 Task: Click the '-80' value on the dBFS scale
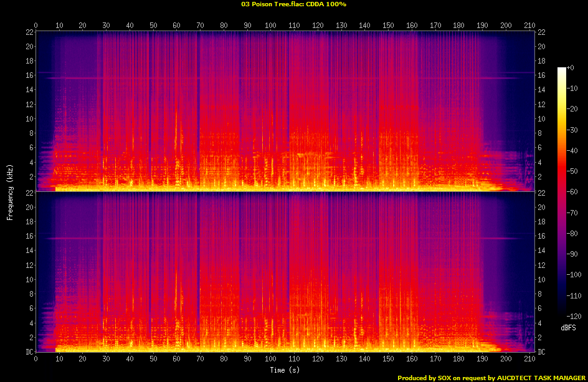pyautogui.click(x=572, y=234)
